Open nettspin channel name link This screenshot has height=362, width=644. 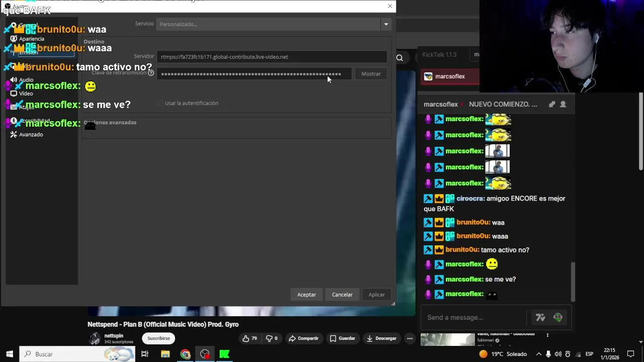coord(114,336)
